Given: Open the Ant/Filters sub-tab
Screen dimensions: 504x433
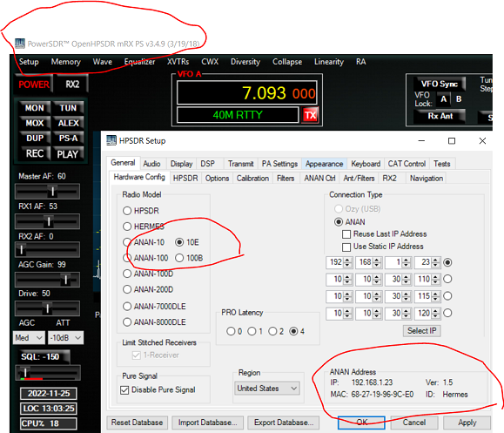Looking at the screenshot, I should pos(359,179).
